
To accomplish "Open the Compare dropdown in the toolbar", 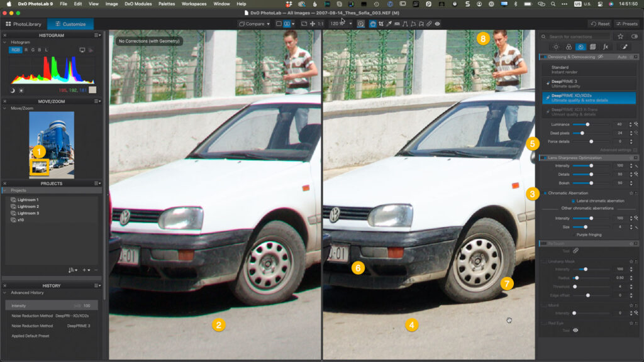I will [255, 23].
